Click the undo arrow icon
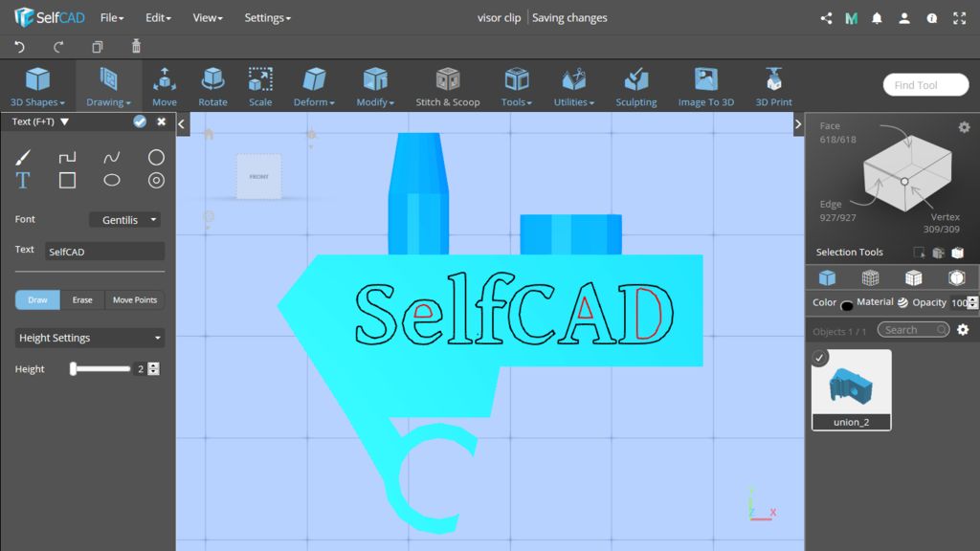The image size is (980, 551). coord(19,47)
